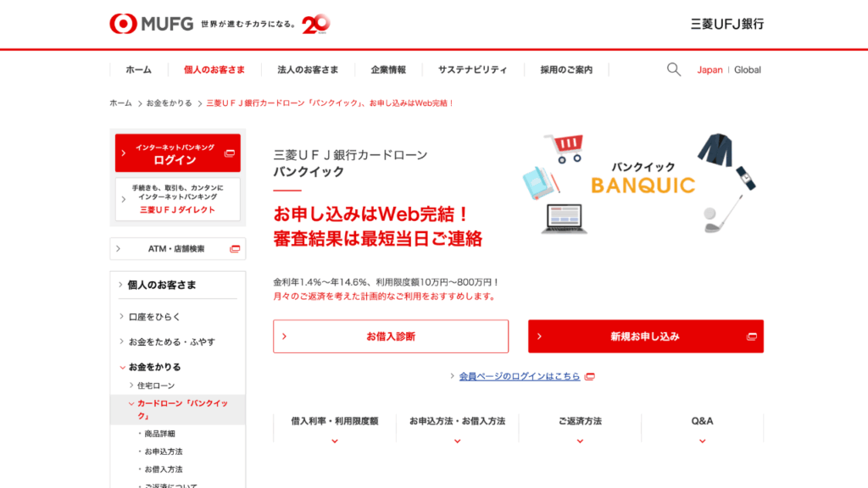This screenshot has height=488, width=868.
Task: Open 三菱UFJダイレクト link box
Action: [178, 199]
